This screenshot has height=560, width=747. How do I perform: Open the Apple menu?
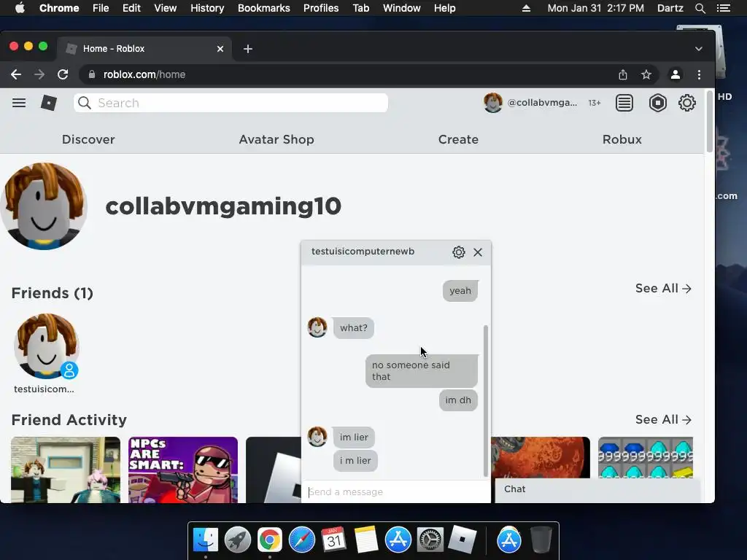click(x=20, y=8)
